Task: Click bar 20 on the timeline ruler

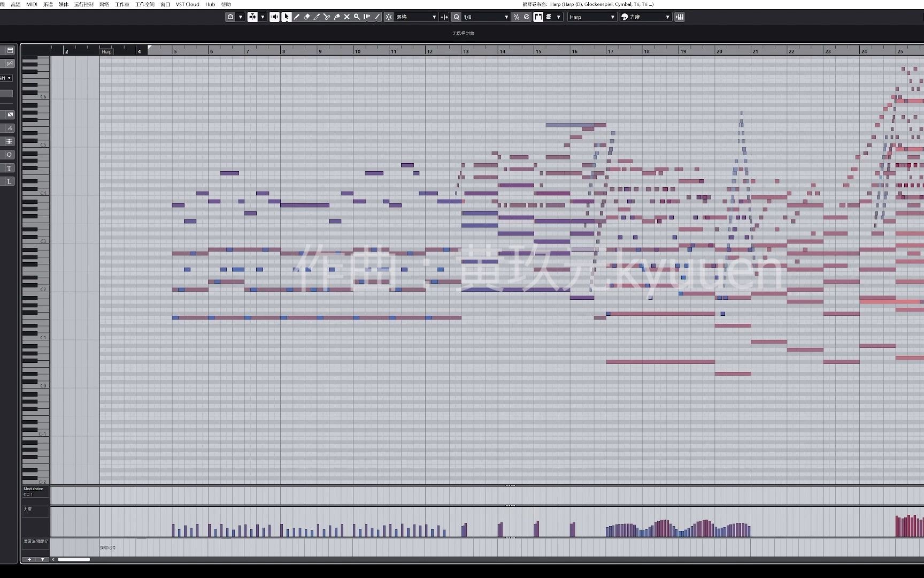Action: point(719,51)
